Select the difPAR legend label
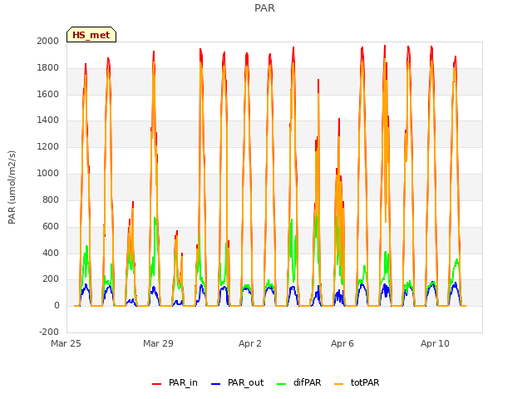This screenshot has height=399, width=532. pyautogui.click(x=307, y=382)
